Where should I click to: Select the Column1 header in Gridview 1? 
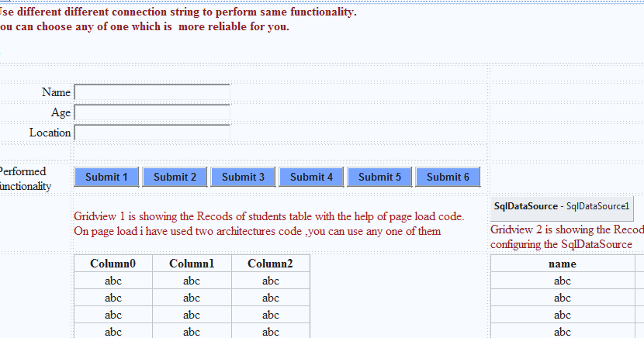coord(192,264)
